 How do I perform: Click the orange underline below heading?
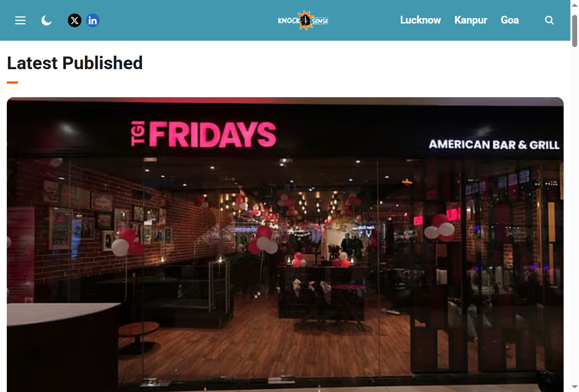pyautogui.click(x=12, y=82)
